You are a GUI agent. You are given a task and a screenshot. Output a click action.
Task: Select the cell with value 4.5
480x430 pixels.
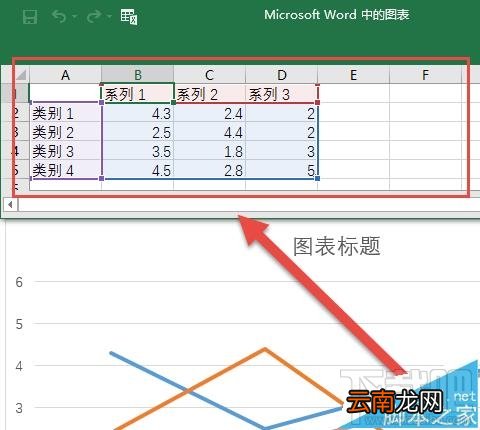point(137,170)
